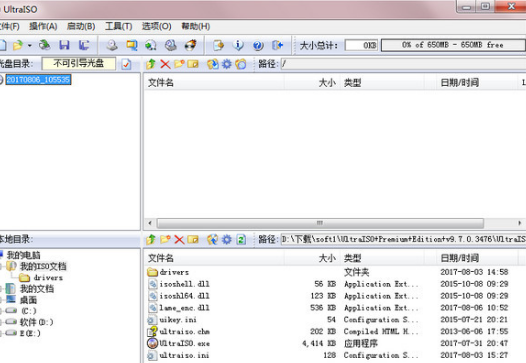The height and width of the screenshot is (363, 526).
Task: Click the local path field D:\下载\soft1
Action: pyautogui.click(x=403, y=239)
